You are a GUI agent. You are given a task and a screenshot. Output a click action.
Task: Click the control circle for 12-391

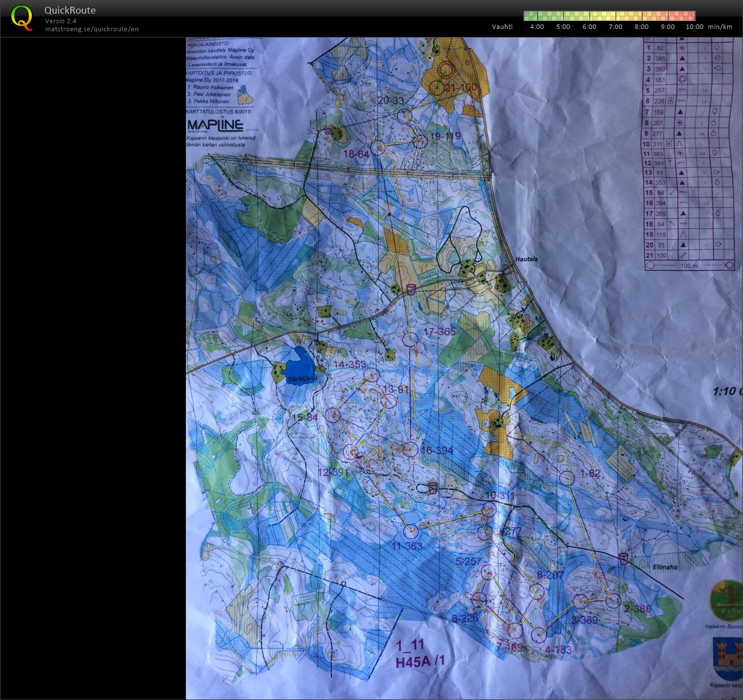tap(351, 452)
